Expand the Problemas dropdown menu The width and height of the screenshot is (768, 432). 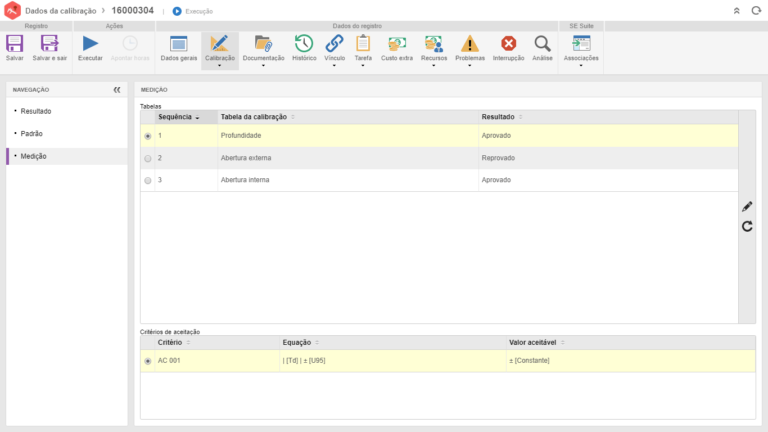[469, 67]
